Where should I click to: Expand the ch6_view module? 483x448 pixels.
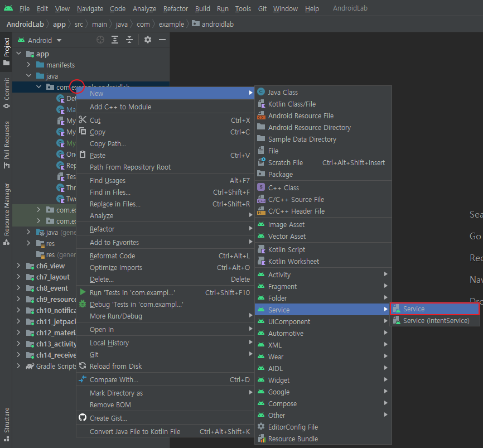19,266
